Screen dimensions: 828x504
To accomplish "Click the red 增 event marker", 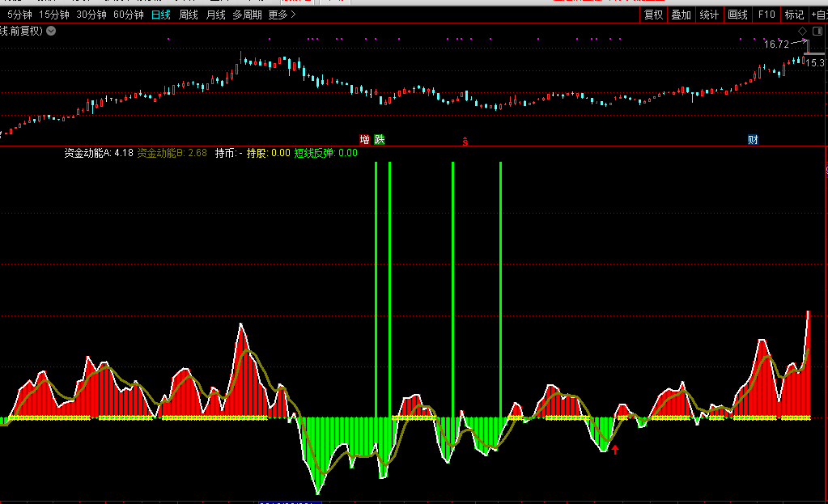I will 365,139.
